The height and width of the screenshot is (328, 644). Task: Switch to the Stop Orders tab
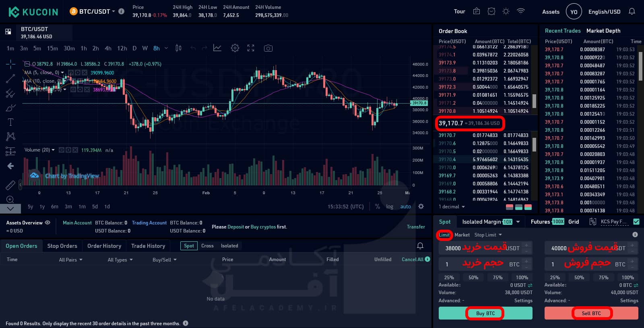coord(62,246)
